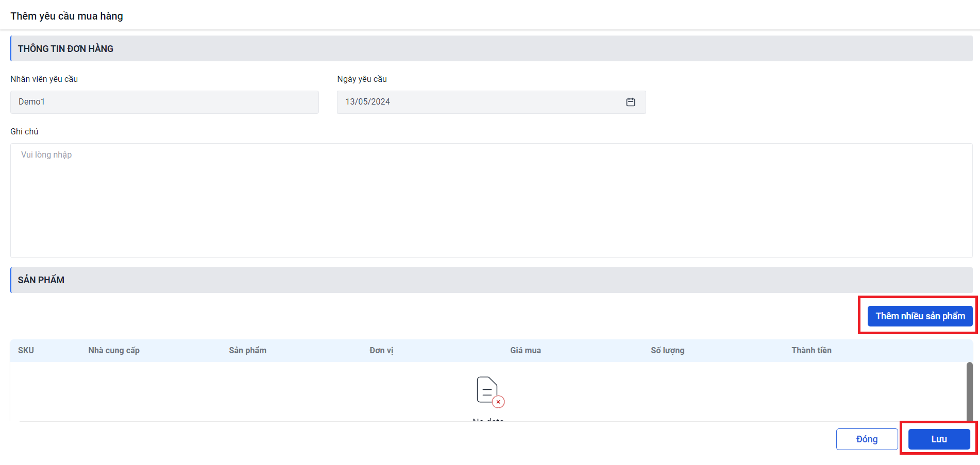The image size is (980, 465).
Task: Click into the Ghi chú text area
Action: 491,200
